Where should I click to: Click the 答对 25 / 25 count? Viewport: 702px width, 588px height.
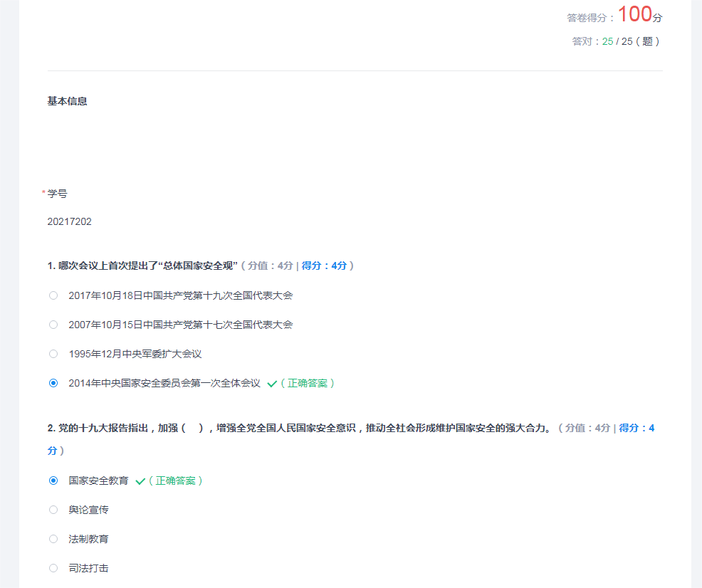(617, 41)
